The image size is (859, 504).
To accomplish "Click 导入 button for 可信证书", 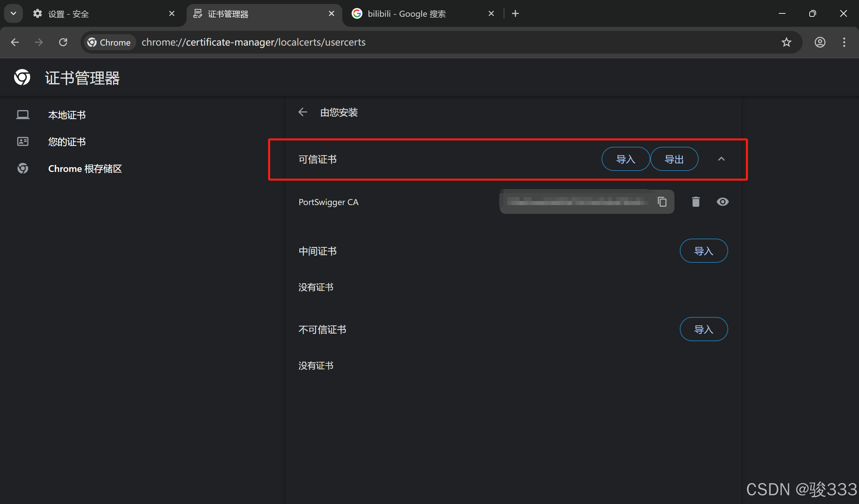I will click(x=625, y=159).
